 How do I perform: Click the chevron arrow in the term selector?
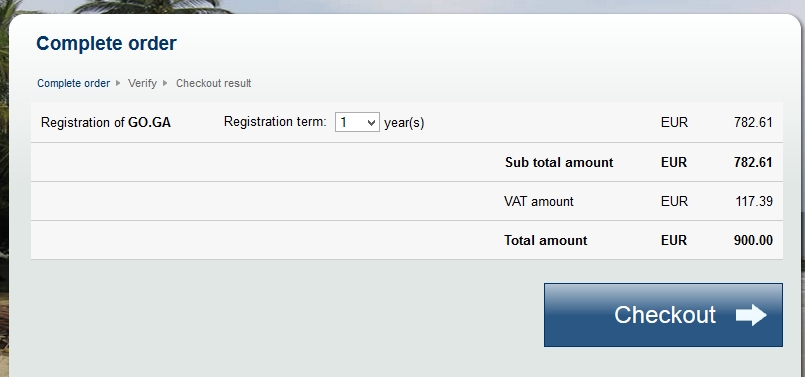(372, 123)
